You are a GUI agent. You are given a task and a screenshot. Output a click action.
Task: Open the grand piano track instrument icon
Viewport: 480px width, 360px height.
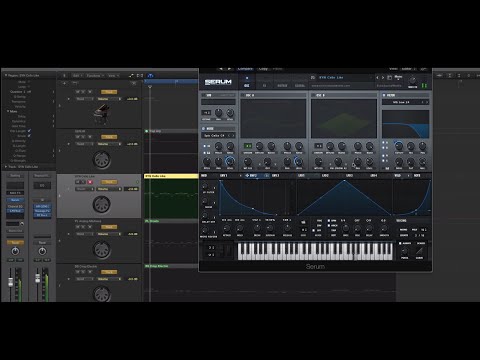101,113
